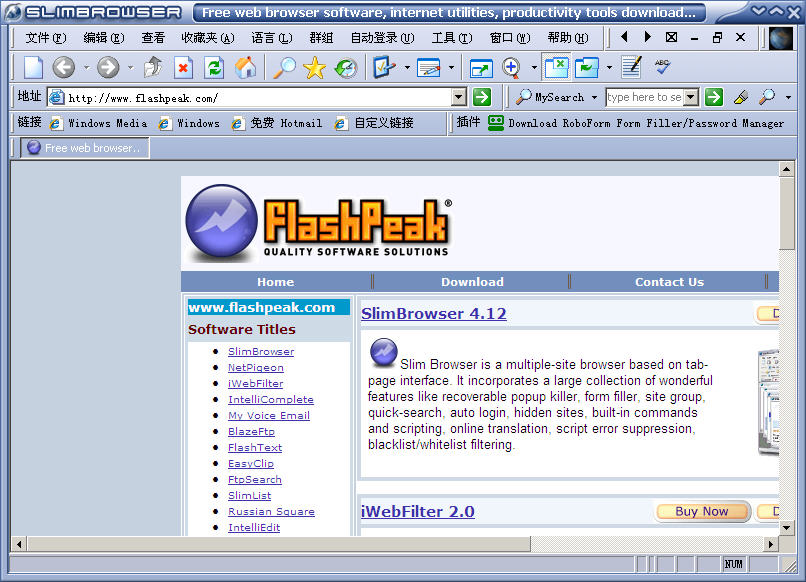Image resolution: width=806 pixels, height=582 pixels.
Task: Open the 工具(T) menu
Action: (x=452, y=38)
